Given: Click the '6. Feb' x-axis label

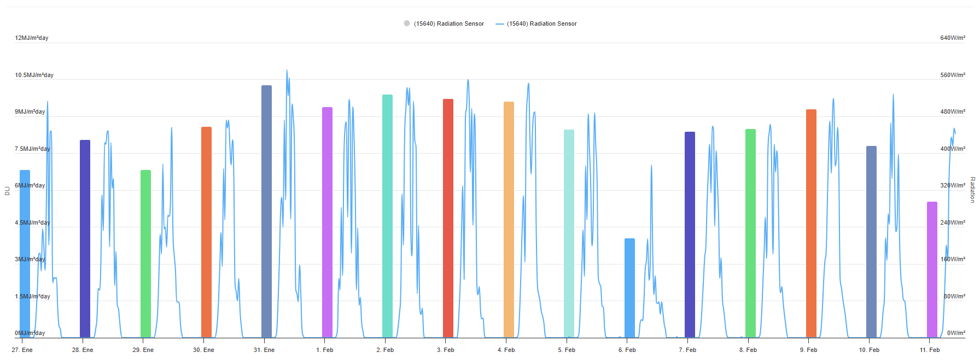Looking at the screenshot, I should (x=627, y=350).
